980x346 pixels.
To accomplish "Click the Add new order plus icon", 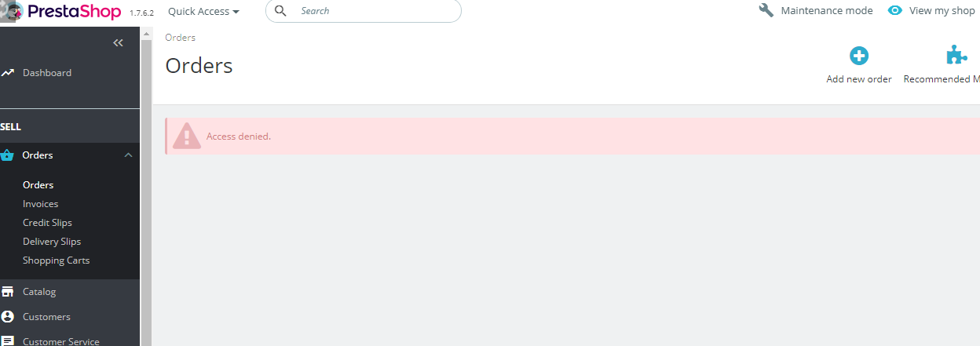I will [859, 56].
